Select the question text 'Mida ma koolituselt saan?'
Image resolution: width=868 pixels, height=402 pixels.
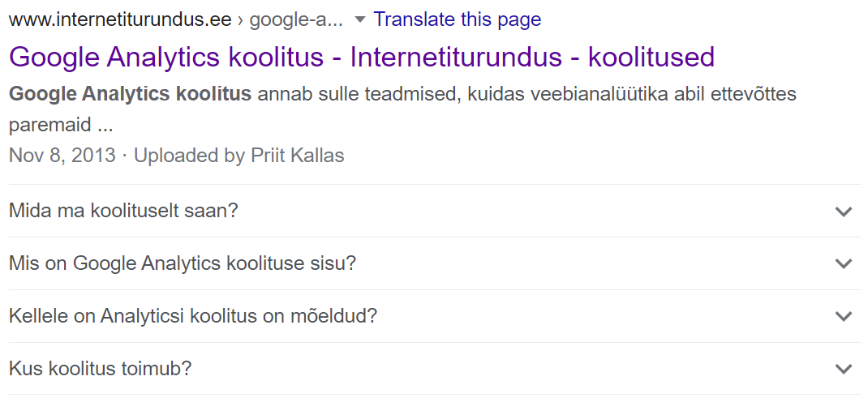coord(123,212)
